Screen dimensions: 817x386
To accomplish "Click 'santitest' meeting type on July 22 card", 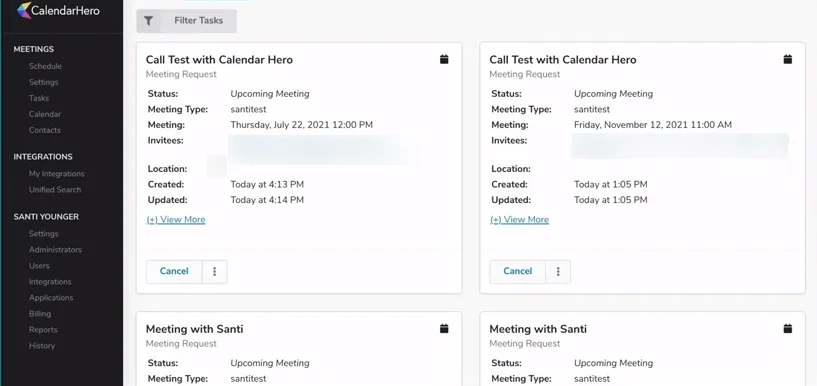I will click(x=249, y=109).
